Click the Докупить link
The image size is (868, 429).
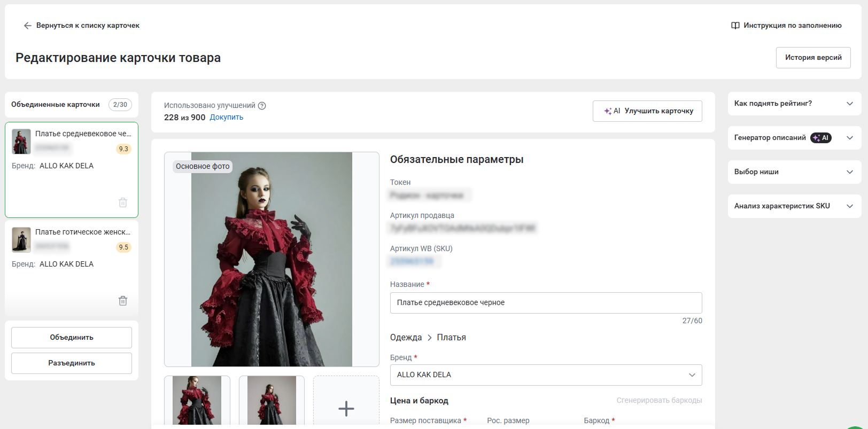tap(226, 118)
